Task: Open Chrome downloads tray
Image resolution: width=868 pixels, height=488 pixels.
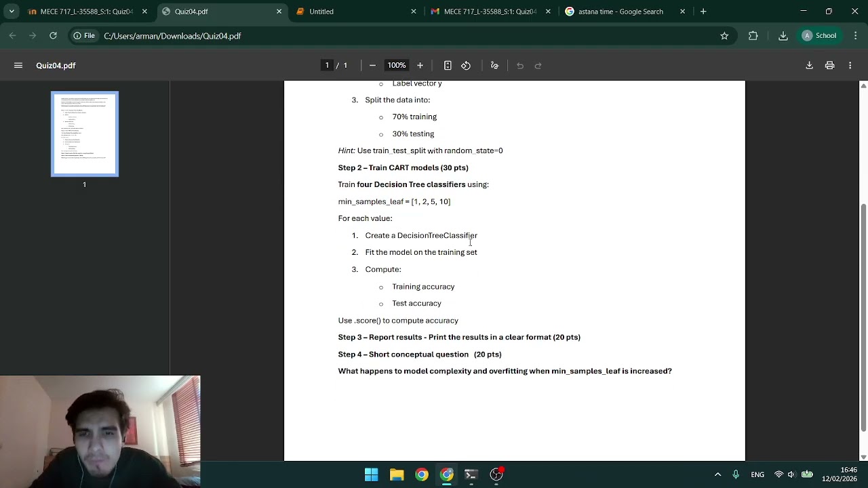Action: (783, 36)
